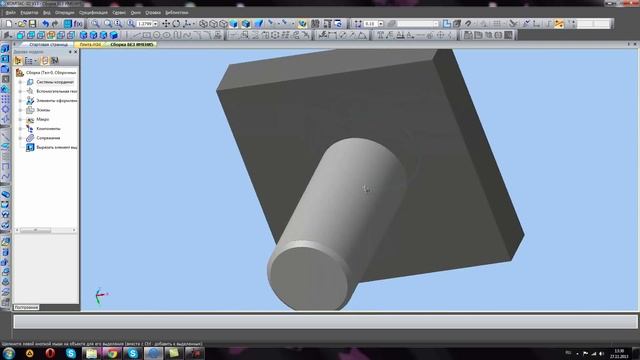
Task: Click the Компоненты icon in model tree
Action: (x=30, y=129)
